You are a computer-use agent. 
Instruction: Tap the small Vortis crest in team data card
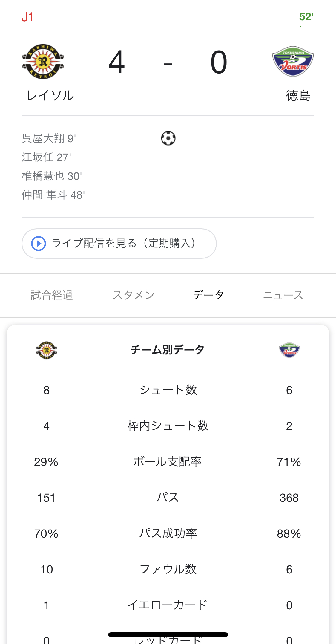(x=289, y=350)
